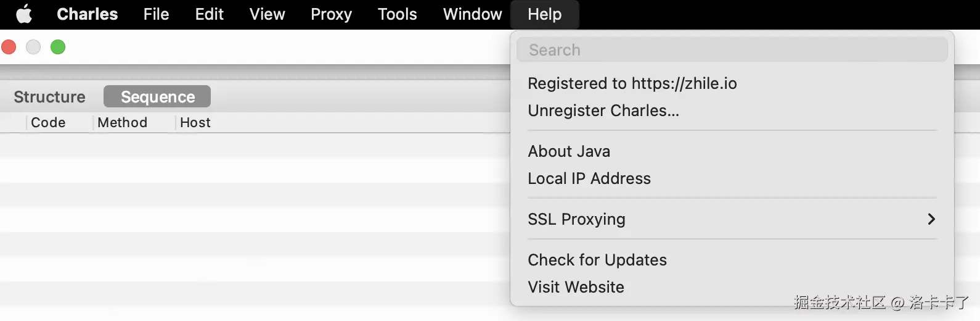Open the View menu
The height and width of the screenshot is (321, 980).
267,14
